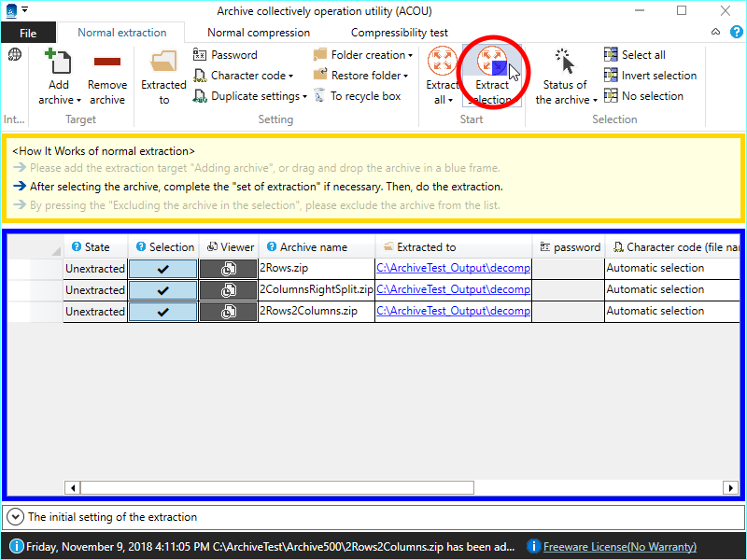Toggle selection checkmark for 2Rows2Columns.zip

[162, 312]
